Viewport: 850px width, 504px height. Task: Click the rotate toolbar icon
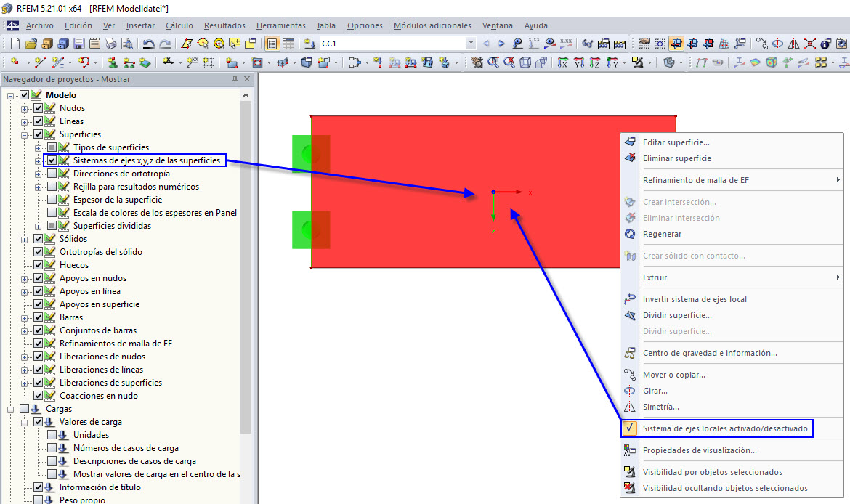777,44
